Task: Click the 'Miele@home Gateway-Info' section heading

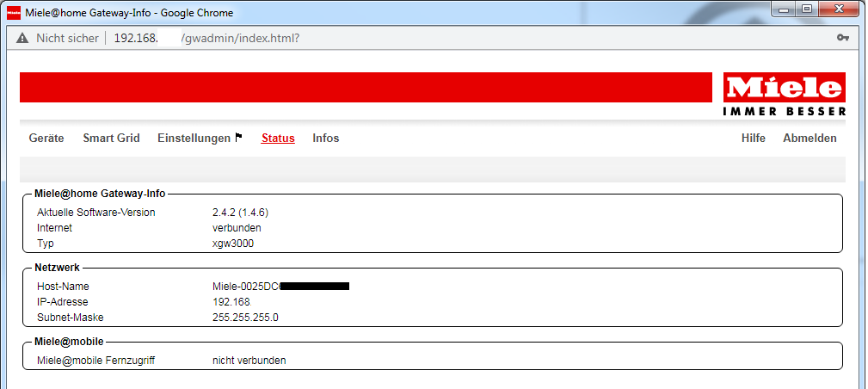Action: click(100, 194)
